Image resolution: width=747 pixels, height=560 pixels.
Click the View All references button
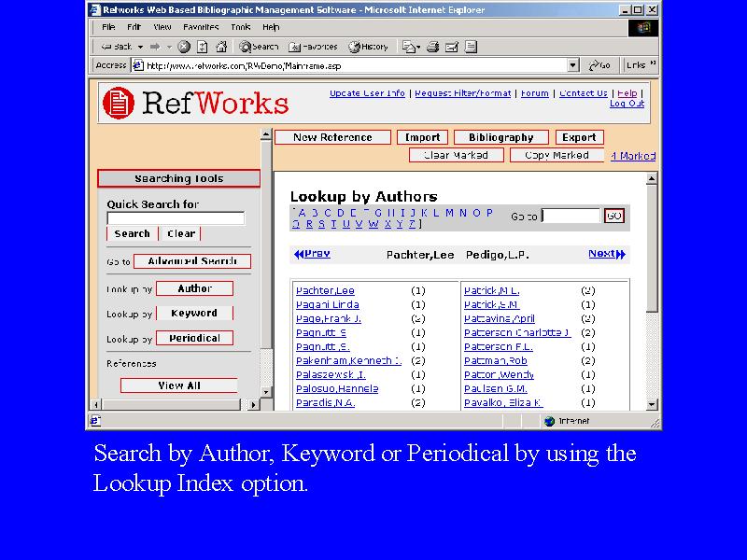pyautogui.click(x=179, y=385)
